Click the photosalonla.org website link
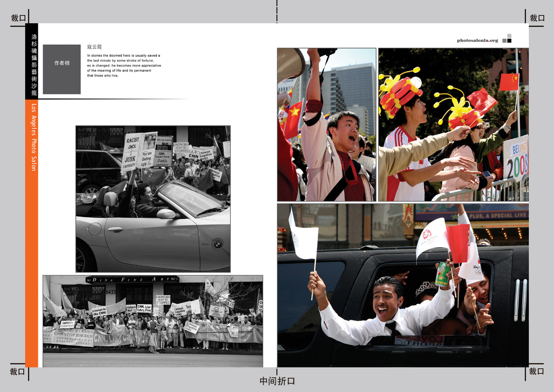The image size is (554, 392). coord(477,41)
